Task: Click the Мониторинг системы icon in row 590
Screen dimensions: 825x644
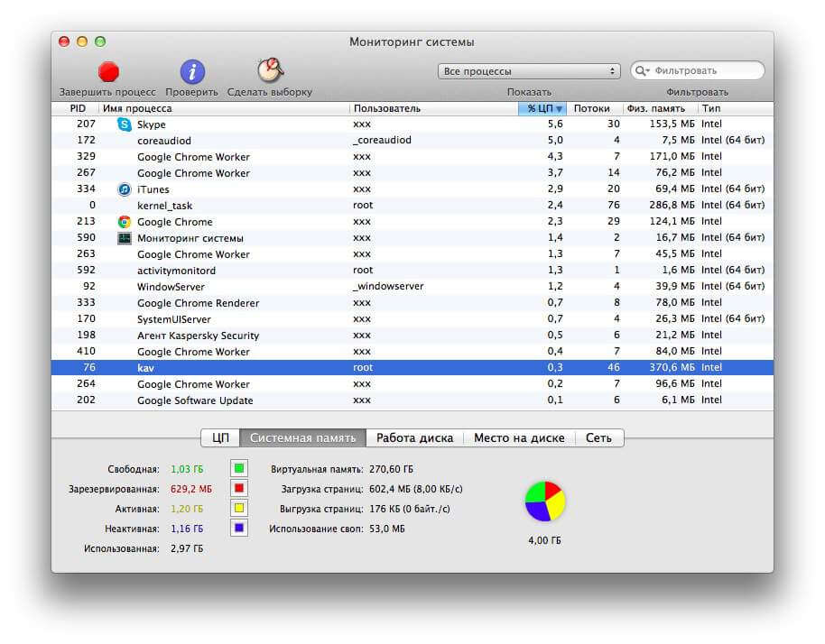Action: click(125, 238)
